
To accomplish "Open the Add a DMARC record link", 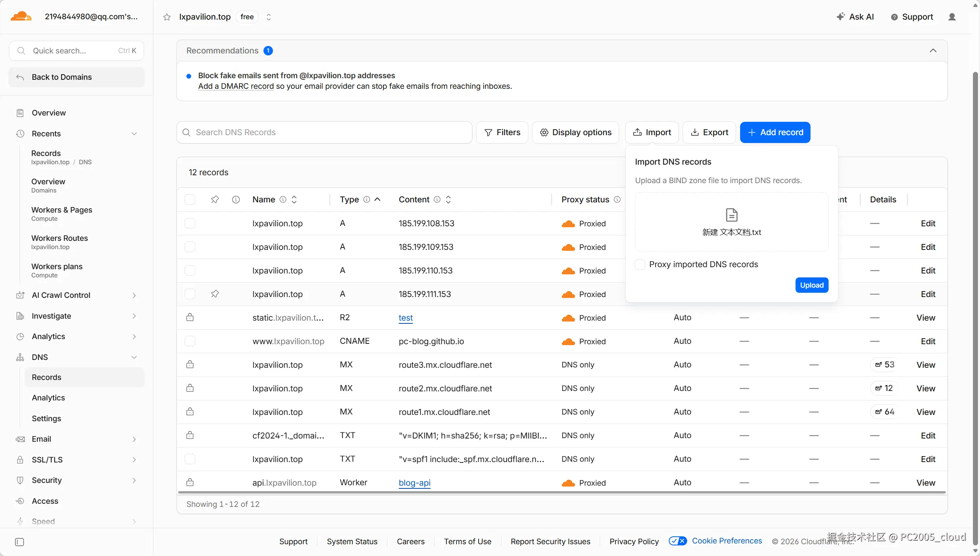I will point(236,86).
